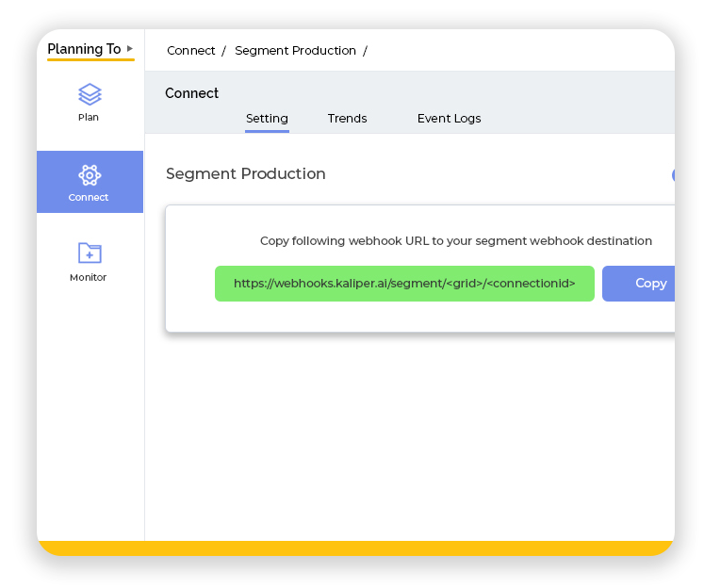Toggle the switch beside Segment Production heading
Screen dimensions: 704x588
(x=673, y=175)
